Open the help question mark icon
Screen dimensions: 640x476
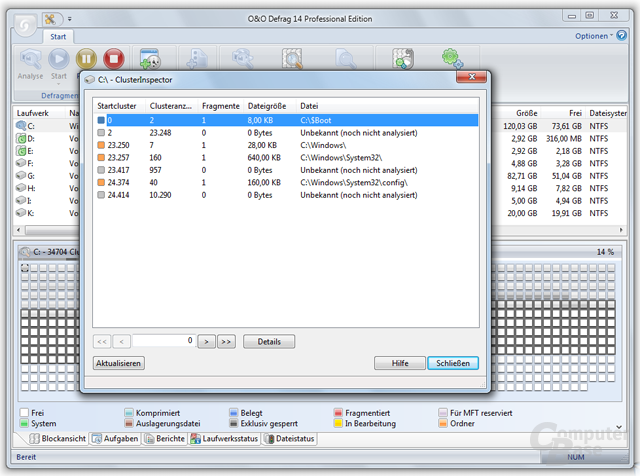tap(621, 36)
